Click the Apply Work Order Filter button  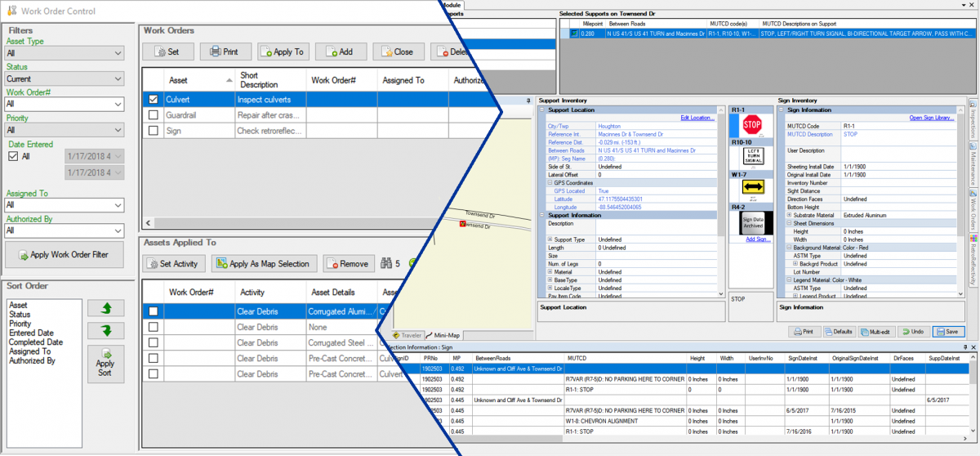pyautogui.click(x=63, y=255)
